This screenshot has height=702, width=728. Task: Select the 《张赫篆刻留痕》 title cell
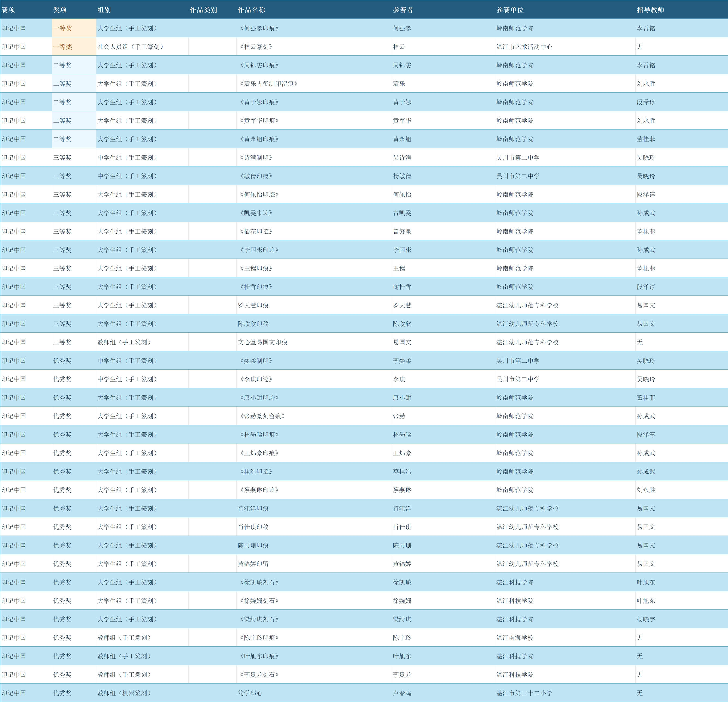pyautogui.click(x=314, y=416)
